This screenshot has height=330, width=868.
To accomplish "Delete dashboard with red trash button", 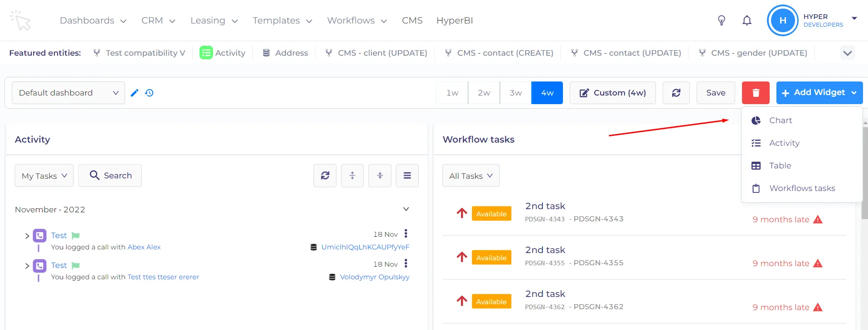I will click(756, 93).
